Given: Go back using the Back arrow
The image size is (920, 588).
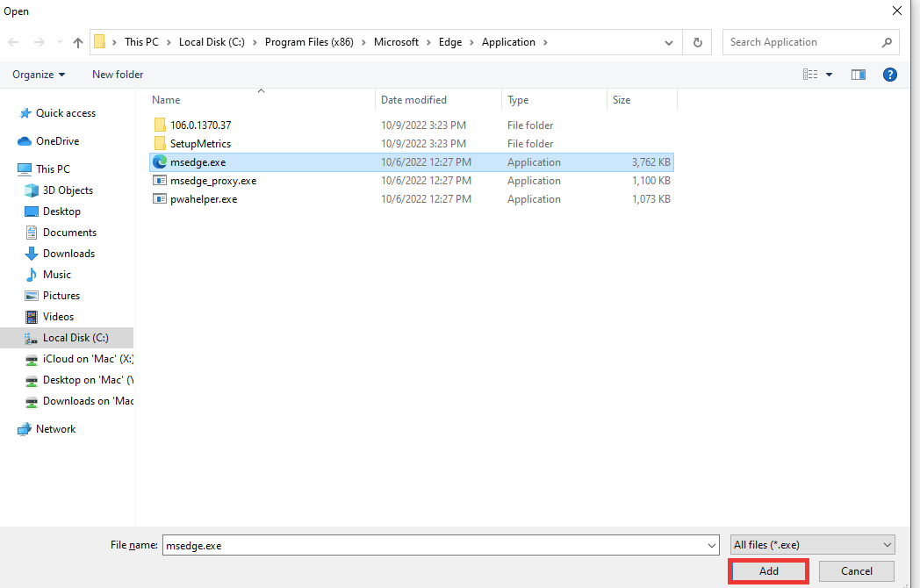Looking at the screenshot, I should (x=13, y=42).
